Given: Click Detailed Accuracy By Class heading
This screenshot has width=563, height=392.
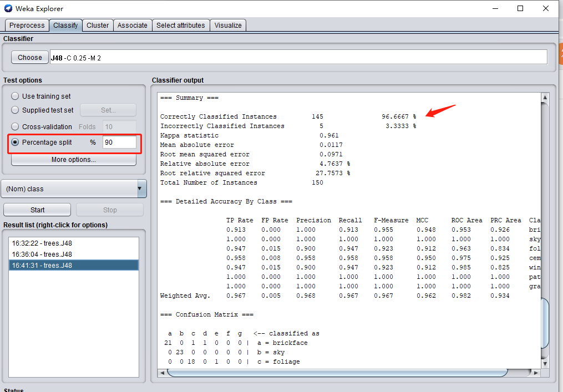Looking at the screenshot, I should click(x=226, y=201).
